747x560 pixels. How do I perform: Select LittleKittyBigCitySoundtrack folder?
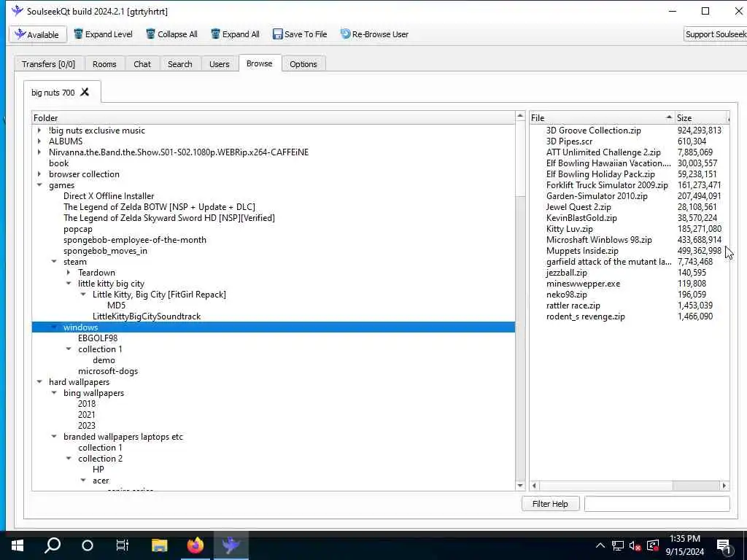coord(147,316)
